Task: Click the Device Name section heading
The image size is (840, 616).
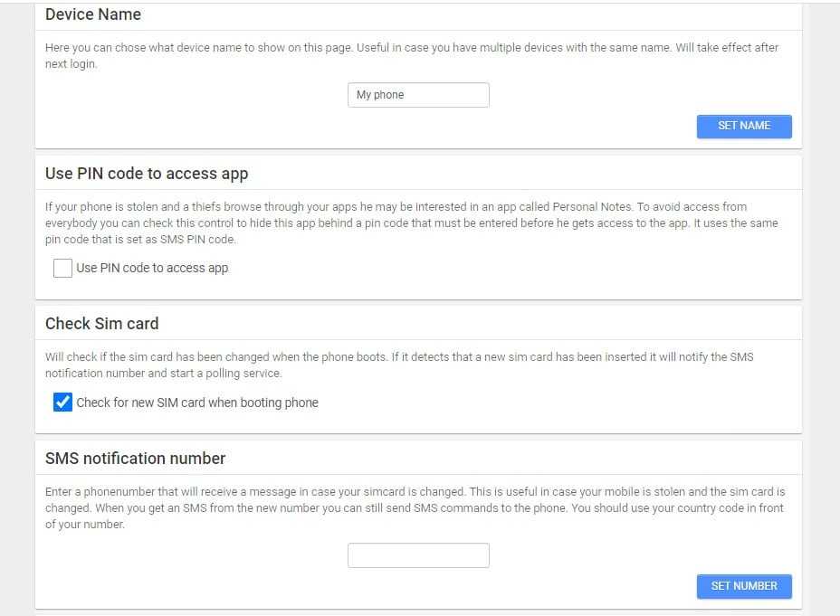Action: [93, 14]
